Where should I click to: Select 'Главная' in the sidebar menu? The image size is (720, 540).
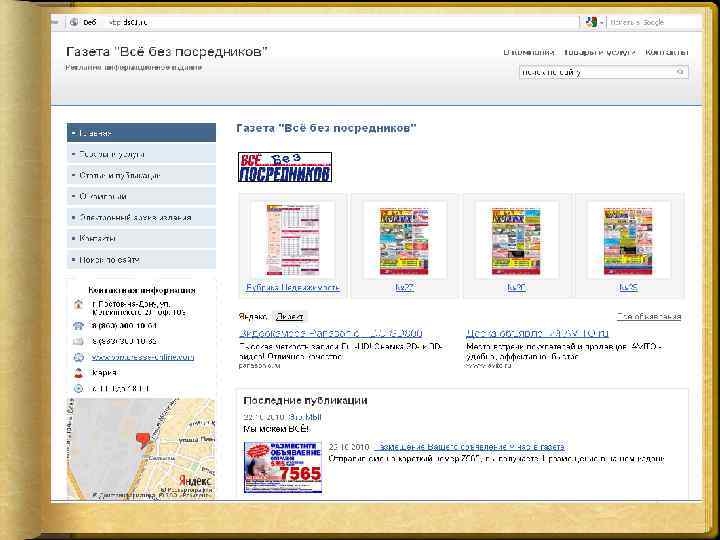tap(141, 133)
